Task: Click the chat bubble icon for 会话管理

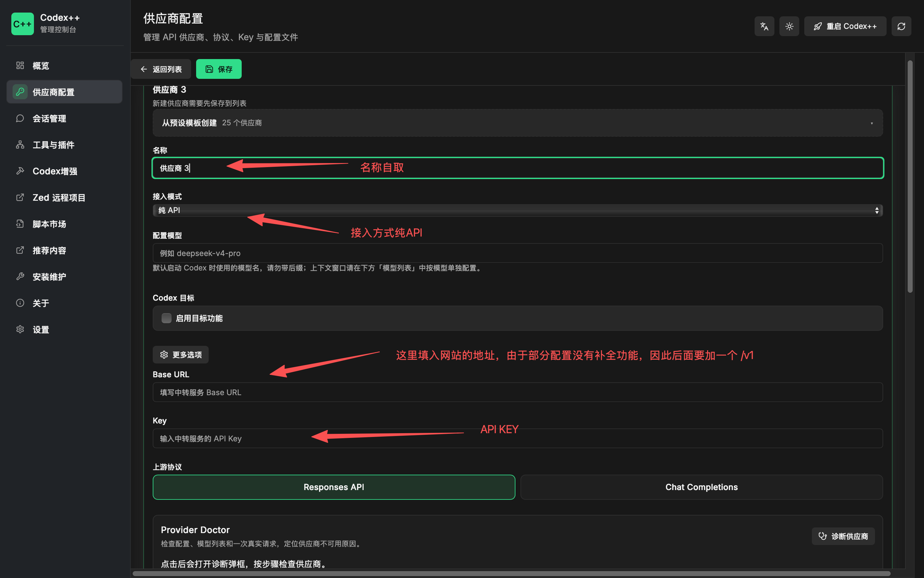Action: (x=20, y=118)
